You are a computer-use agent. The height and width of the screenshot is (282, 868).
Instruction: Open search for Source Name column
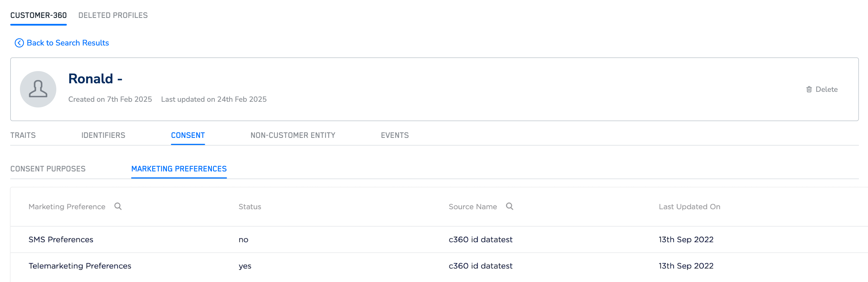(x=509, y=206)
